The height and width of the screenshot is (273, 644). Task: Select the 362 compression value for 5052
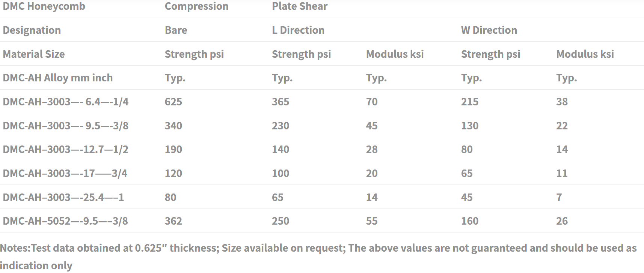click(173, 221)
